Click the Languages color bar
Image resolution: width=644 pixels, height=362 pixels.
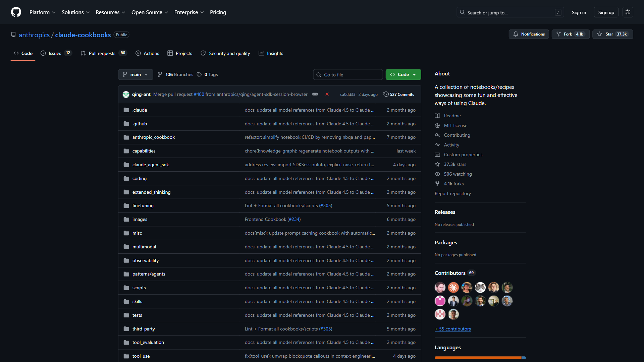click(x=480, y=358)
